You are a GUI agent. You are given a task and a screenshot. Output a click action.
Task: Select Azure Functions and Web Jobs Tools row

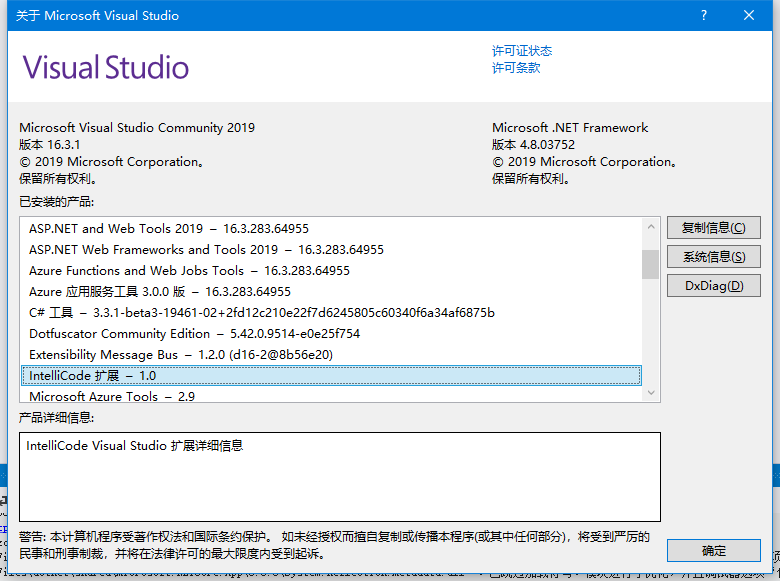[331, 271]
